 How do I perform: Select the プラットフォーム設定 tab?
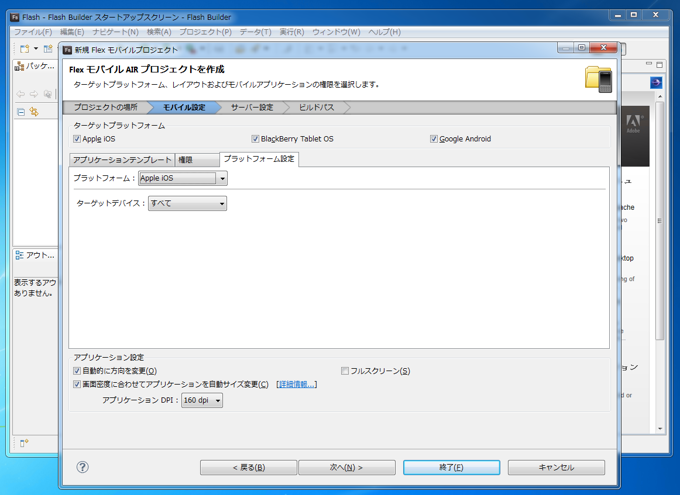pyautogui.click(x=259, y=159)
